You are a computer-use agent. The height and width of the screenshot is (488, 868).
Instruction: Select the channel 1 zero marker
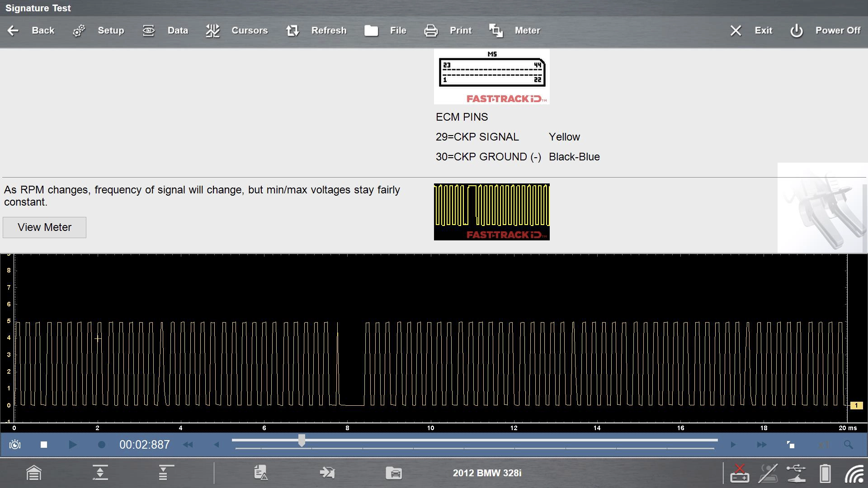pos(856,405)
